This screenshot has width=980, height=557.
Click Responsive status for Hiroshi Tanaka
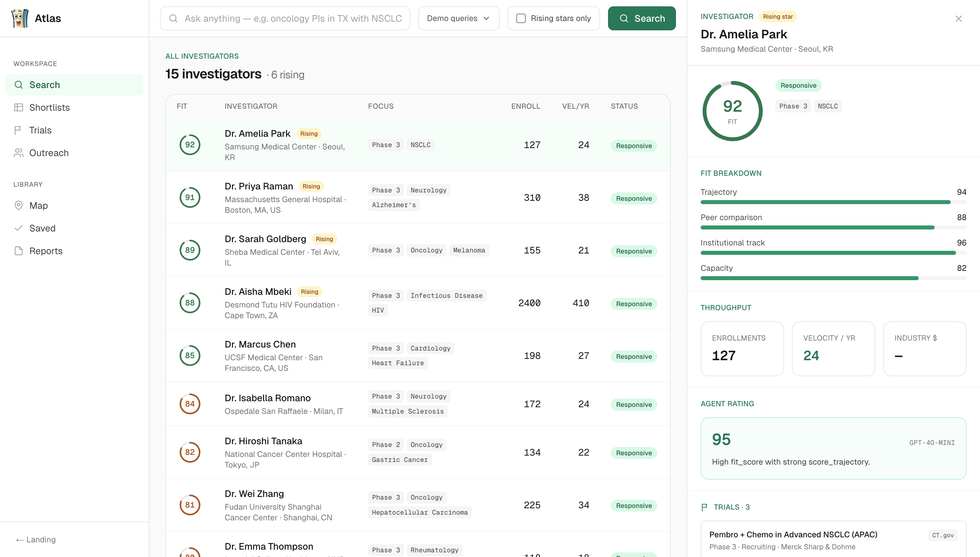point(634,453)
